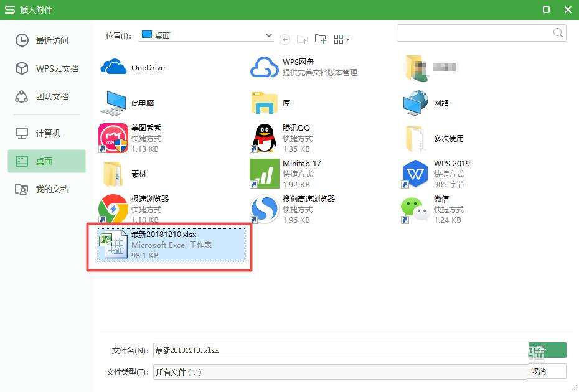Screen dimensions: 579x392
Task: Select the OneDrive item
Action: [x=133, y=68]
